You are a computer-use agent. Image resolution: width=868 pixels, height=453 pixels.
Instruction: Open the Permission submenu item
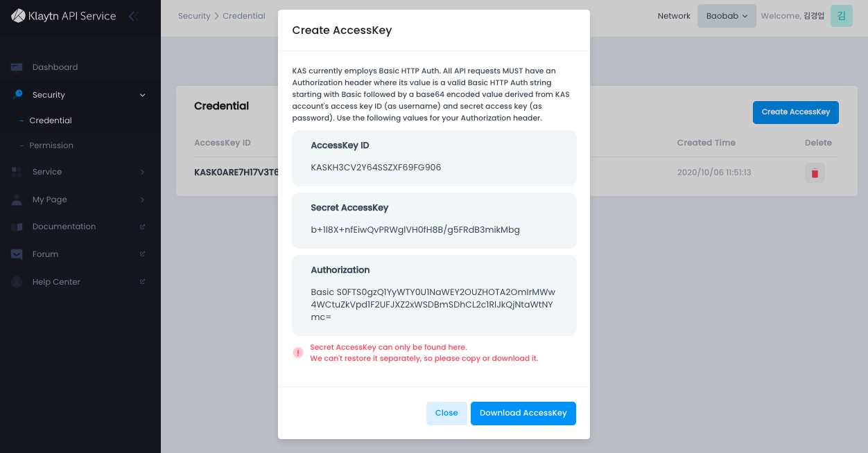tap(51, 145)
